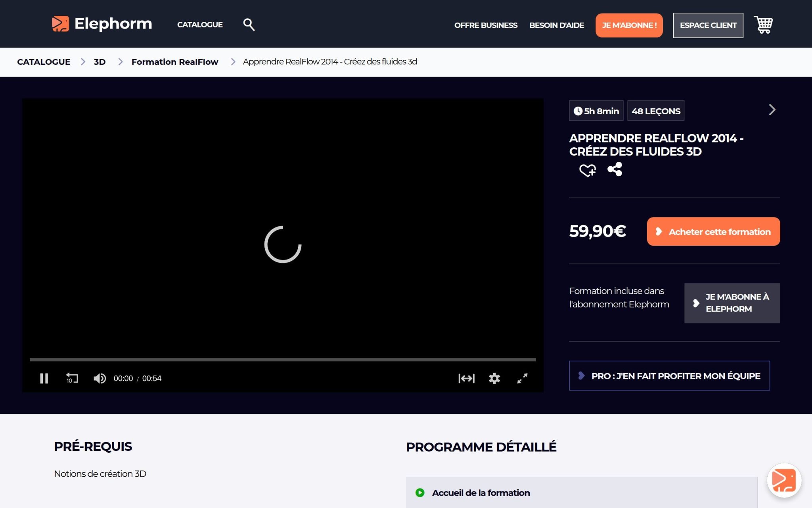
Task: Click the Elephorm logo in header
Action: point(102,24)
